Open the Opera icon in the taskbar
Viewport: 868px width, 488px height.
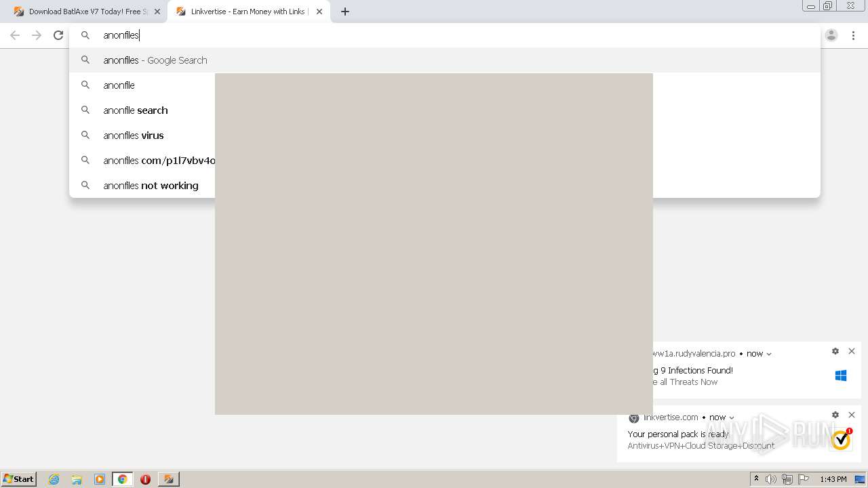pyautogui.click(x=145, y=479)
